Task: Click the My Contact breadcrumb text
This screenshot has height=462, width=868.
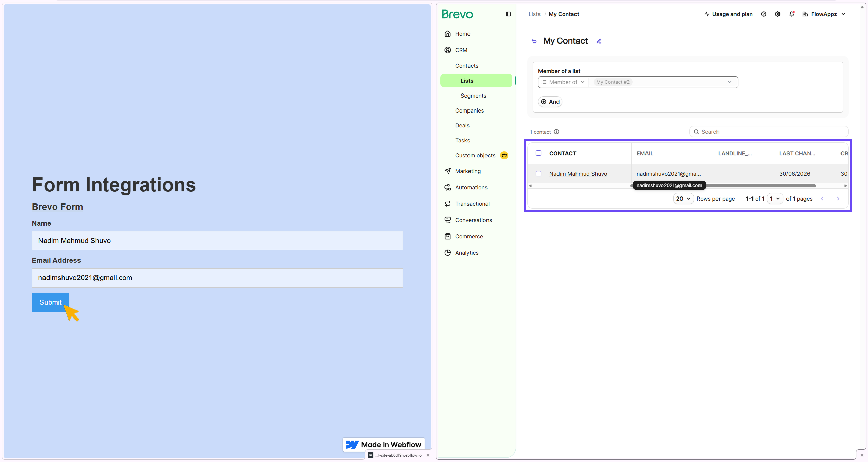Action: (564, 14)
